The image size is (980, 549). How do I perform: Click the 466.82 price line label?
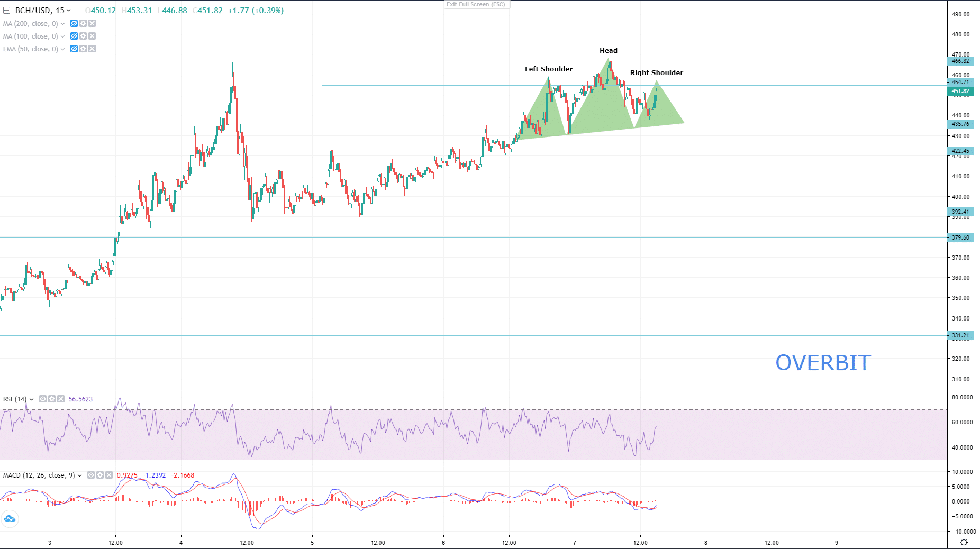960,61
